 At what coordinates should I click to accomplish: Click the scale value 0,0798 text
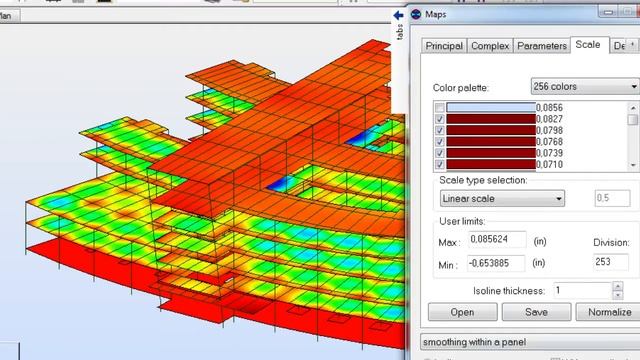(549, 131)
